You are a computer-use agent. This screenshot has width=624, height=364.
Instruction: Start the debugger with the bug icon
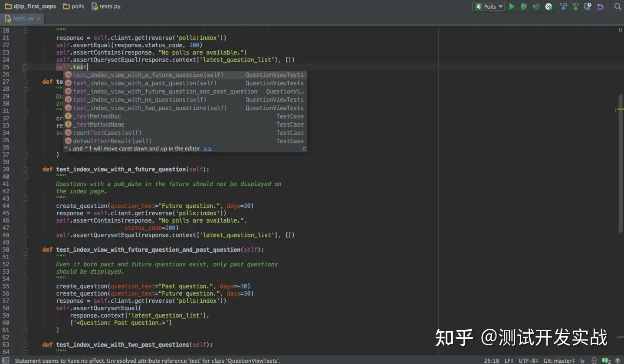[524, 7]
